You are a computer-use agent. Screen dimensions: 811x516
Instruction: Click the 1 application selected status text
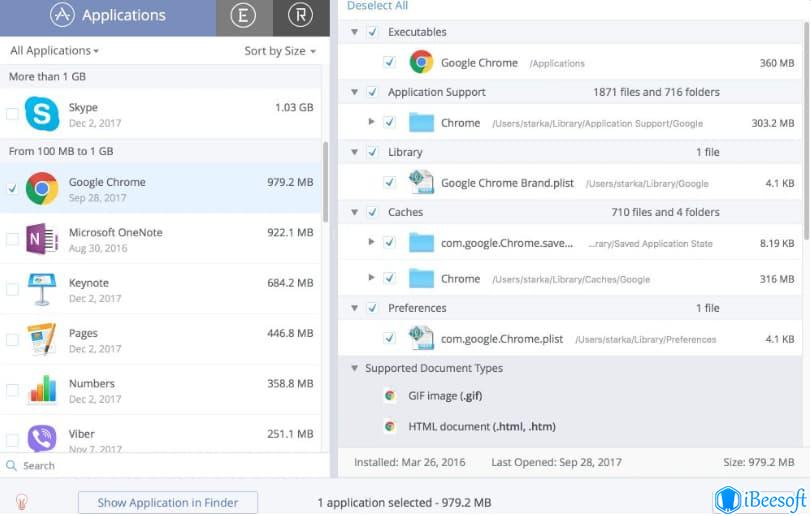tap(404, 503)
